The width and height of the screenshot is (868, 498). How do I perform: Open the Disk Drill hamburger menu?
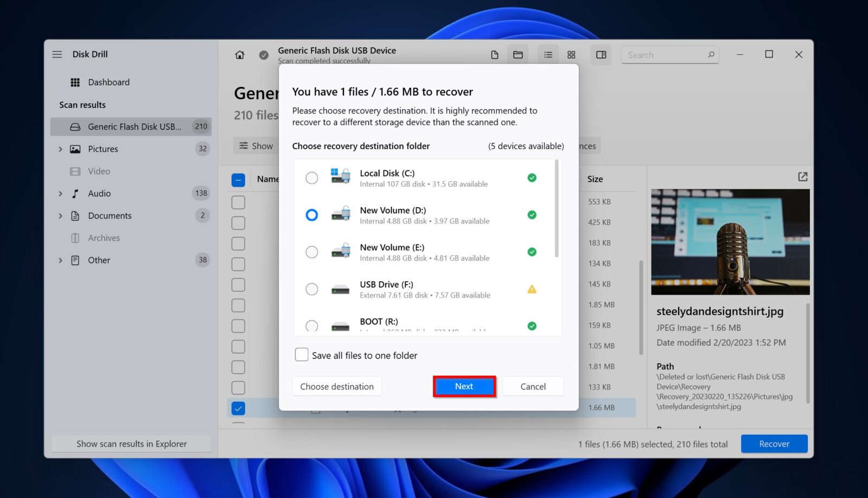pos(57,54)
